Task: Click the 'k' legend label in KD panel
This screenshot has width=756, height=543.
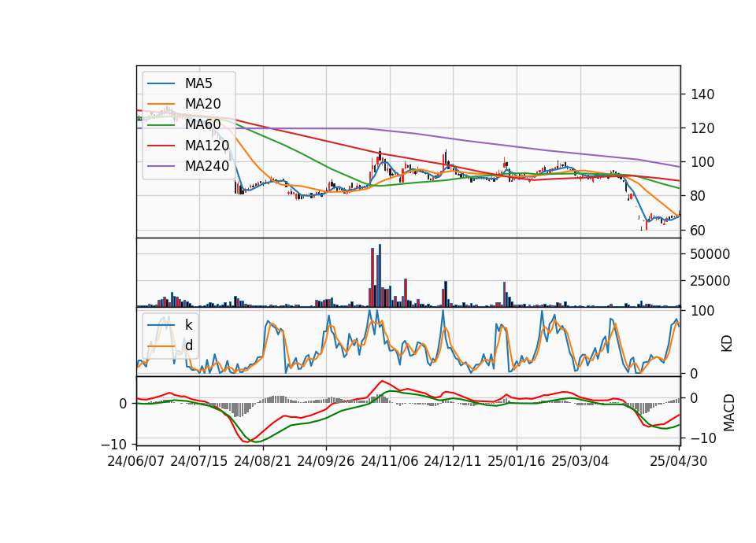Action: coord(188,324)
